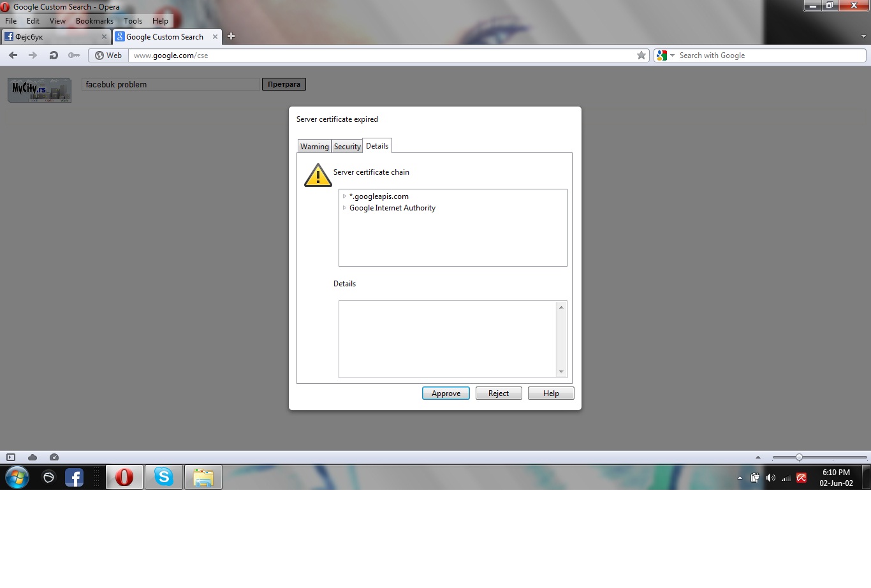The height and width of the screenshot is (588, 871).
Task: Launch Facebook from the taskbar
Action: [x=75, y=477]
